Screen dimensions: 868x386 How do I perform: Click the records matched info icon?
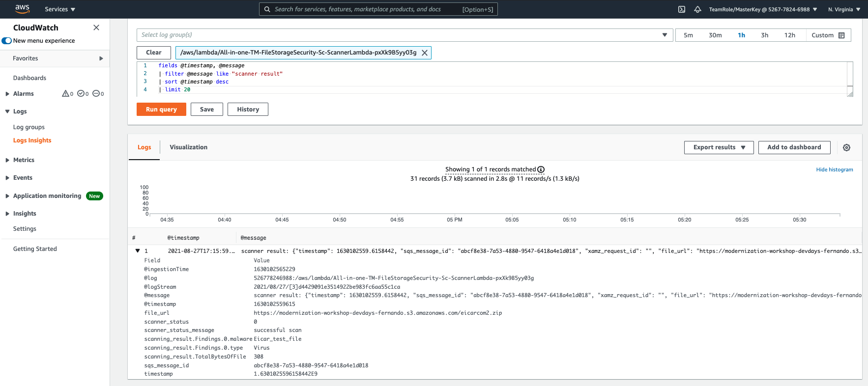tap(541, 169)
